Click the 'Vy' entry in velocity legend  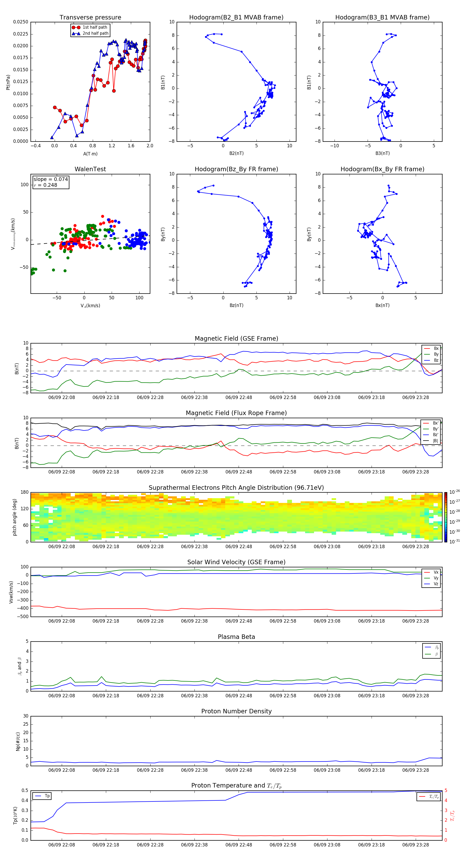[431, 578]
